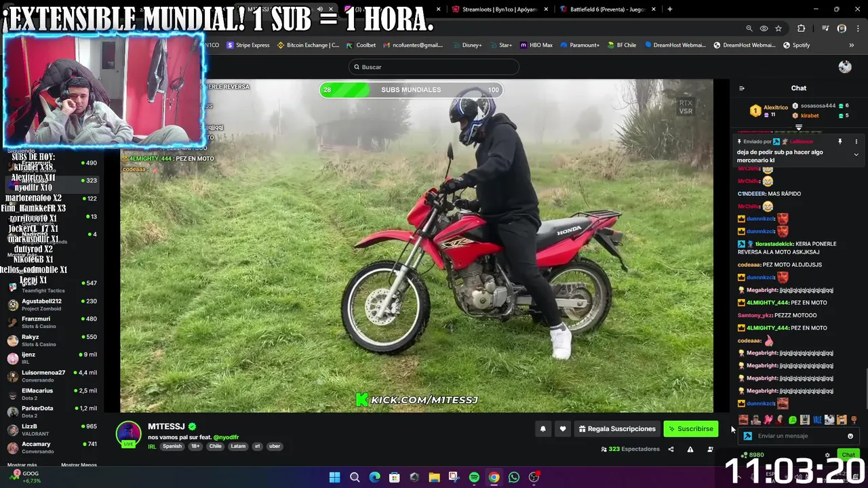
Task: Click the IRL category link
Action: point(152,447)
